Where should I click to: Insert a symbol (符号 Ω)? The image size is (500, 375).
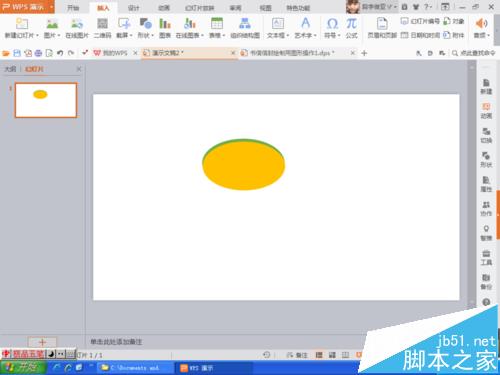point(332,28)
